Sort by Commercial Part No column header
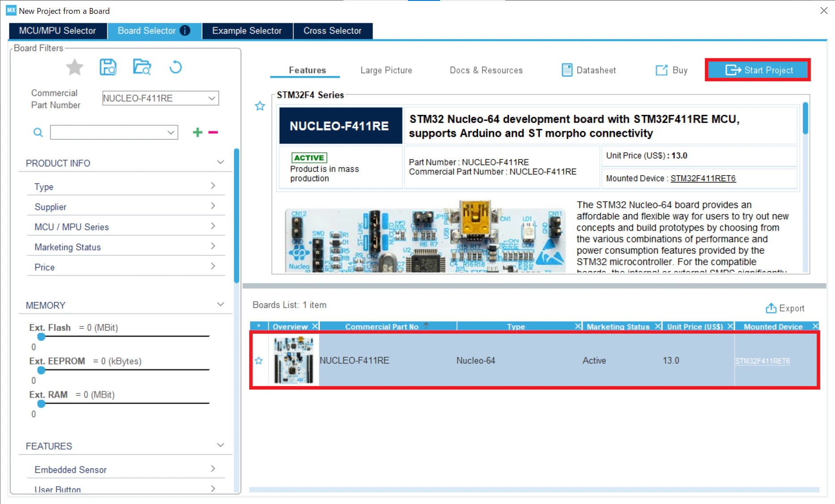This screenshot has height=504, width=835. [x=381, y=327]
